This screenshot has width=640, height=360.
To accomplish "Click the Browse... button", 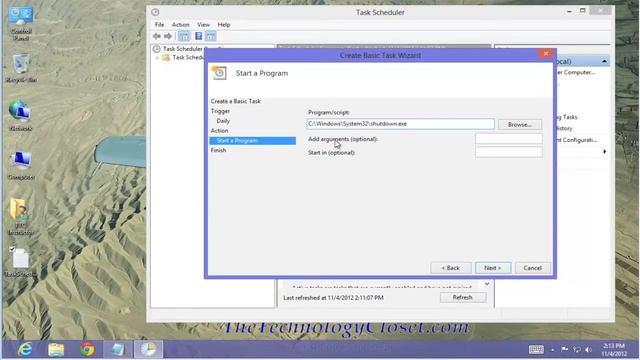I will [520, 124].
